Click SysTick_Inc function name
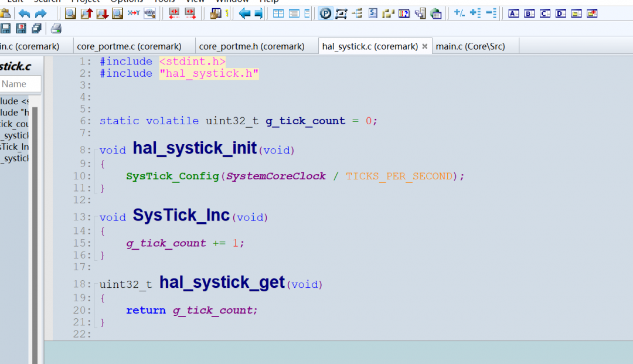 coord(181,215)
